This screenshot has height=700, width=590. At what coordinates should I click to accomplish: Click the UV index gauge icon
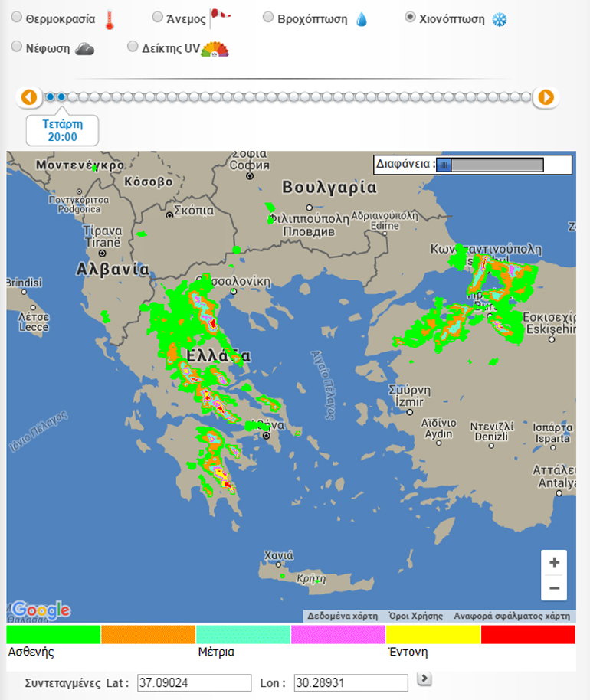215,50
